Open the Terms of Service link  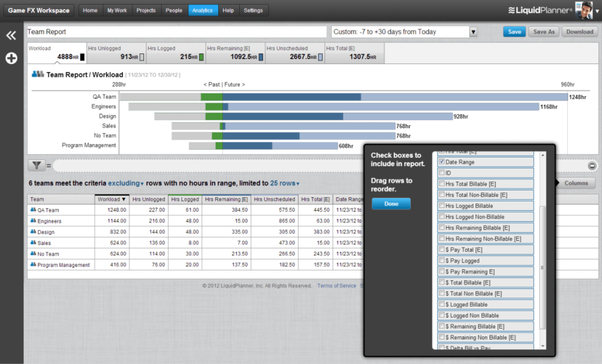337,286
